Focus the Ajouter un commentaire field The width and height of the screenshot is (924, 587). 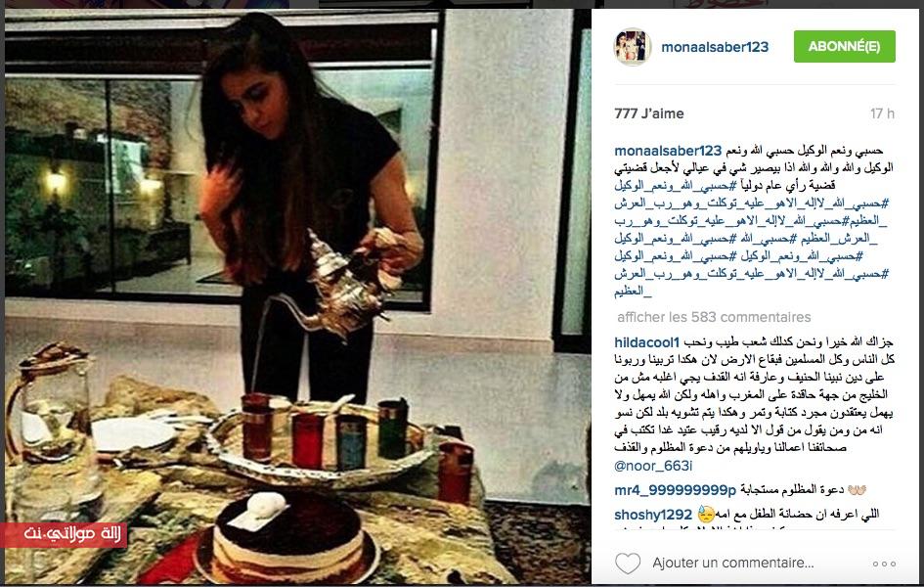click(x=733, y=564)
